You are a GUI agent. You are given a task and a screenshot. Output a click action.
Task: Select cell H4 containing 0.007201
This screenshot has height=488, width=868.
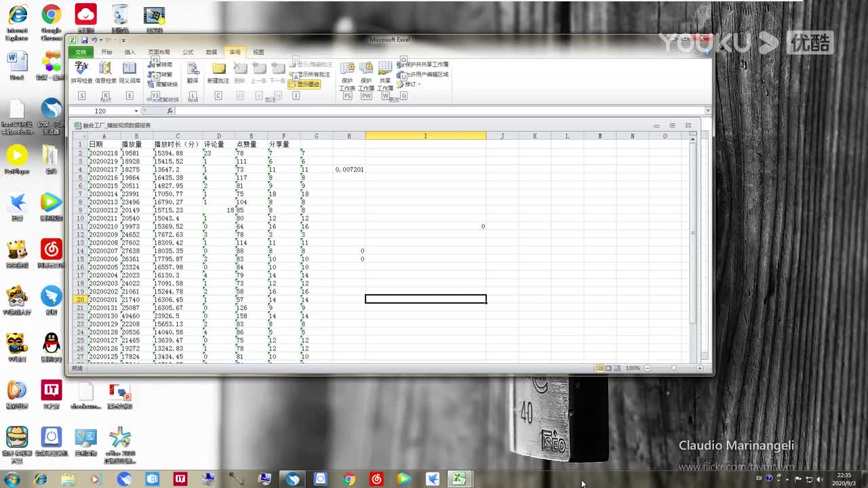click(x=349, y=169)
